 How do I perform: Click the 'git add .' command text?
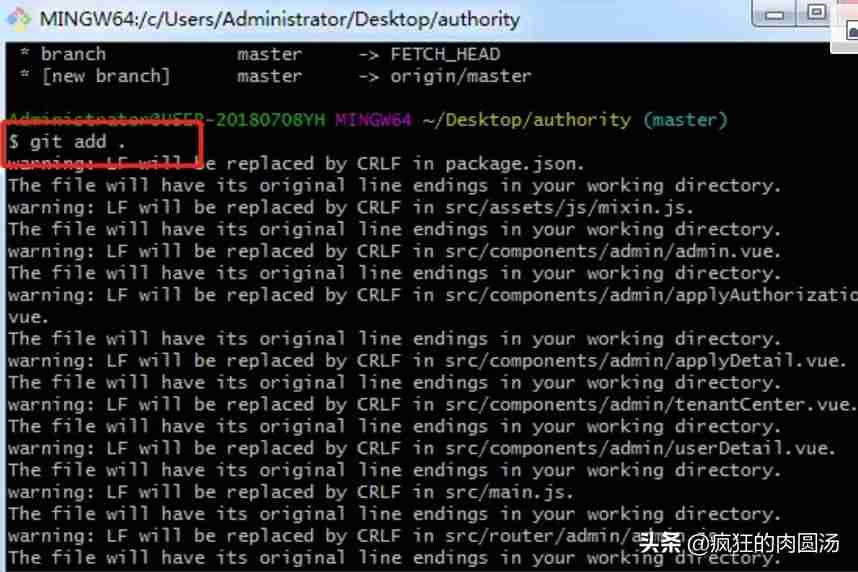click(78, 142)
